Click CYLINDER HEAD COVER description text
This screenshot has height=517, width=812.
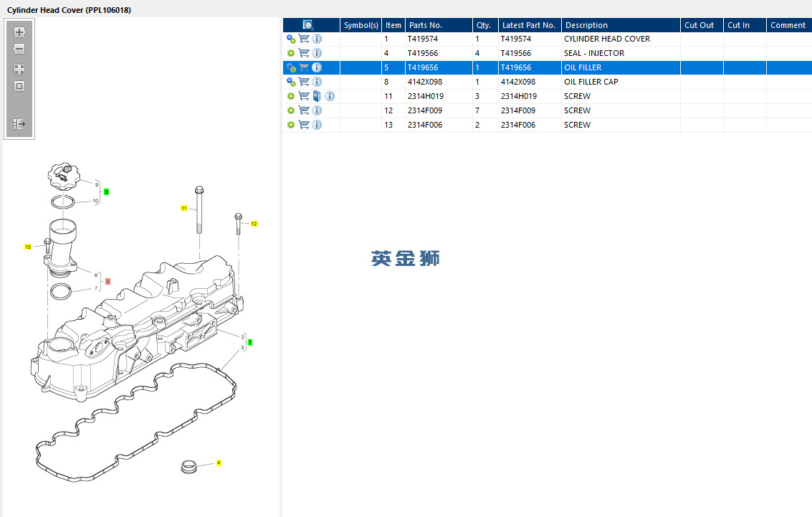click(x=607, y=39)
